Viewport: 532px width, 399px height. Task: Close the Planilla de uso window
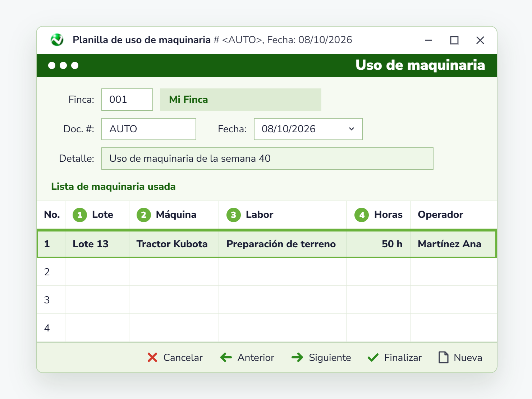point(480,40)
